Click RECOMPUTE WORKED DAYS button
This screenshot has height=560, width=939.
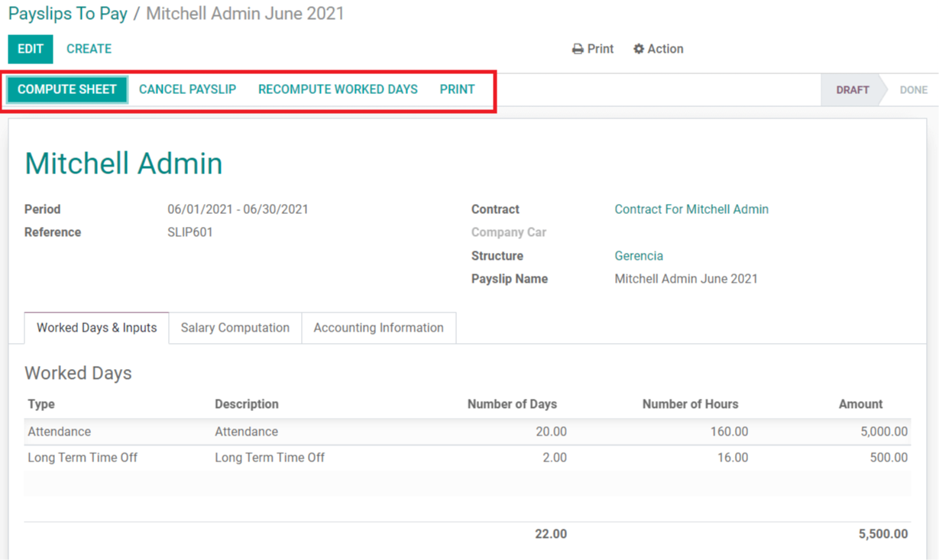[x=338, y=89]
